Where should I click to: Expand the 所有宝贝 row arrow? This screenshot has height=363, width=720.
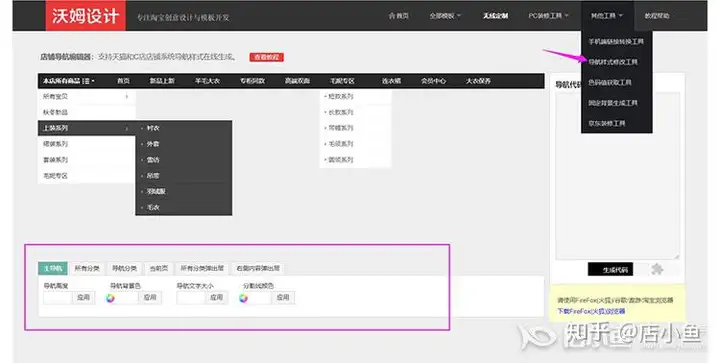coord(127,96)
